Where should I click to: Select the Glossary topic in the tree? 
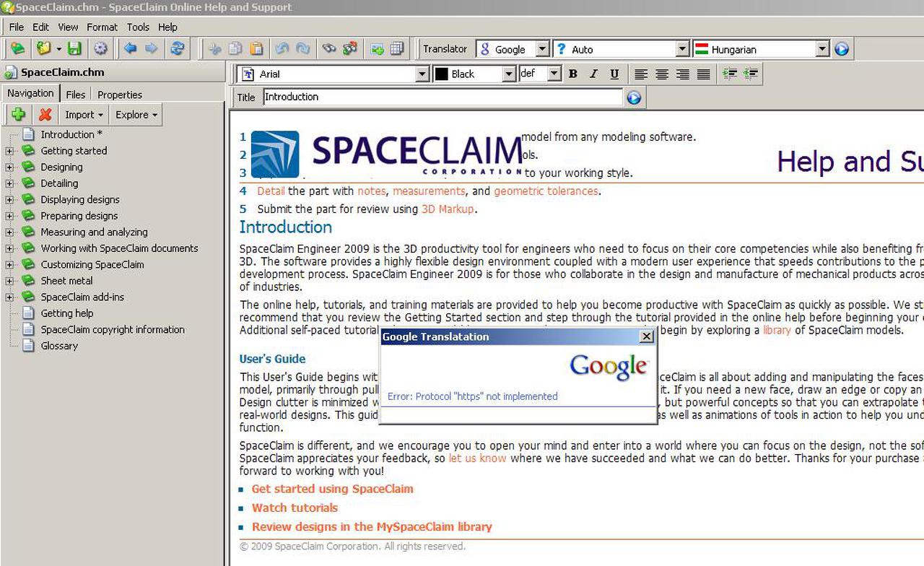click(59, 346)
